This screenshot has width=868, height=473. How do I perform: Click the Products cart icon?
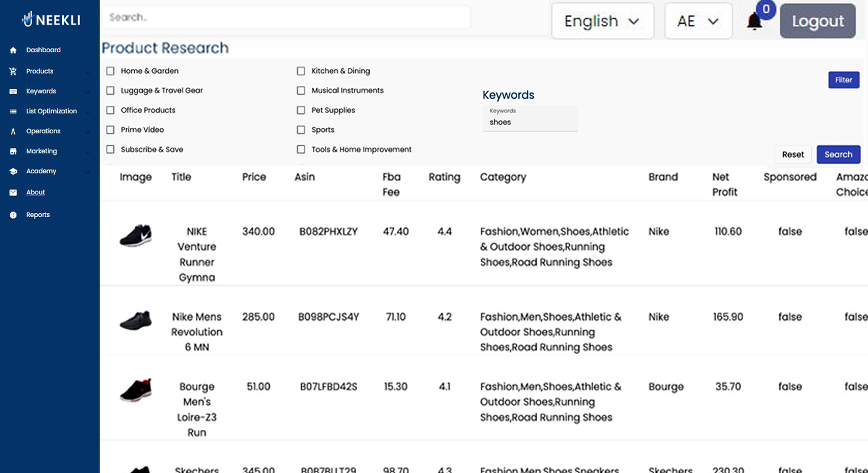coord(13,71)
